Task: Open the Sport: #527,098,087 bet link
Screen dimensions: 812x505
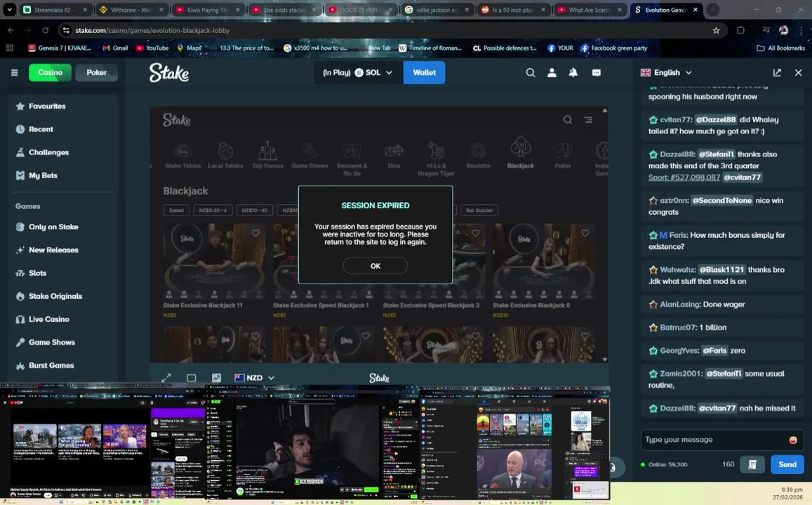Action: click(684, 177)
